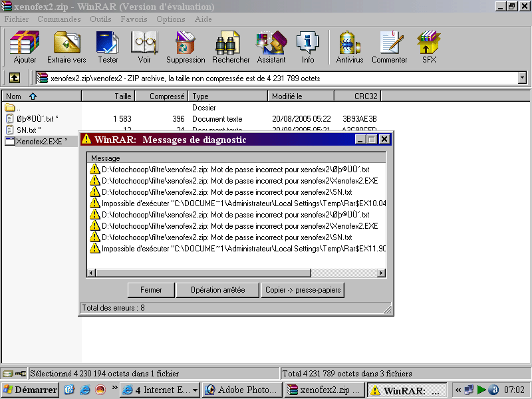Click the Ajouter toolbar icon
The image size is (532, 399).
click(25, 43)
